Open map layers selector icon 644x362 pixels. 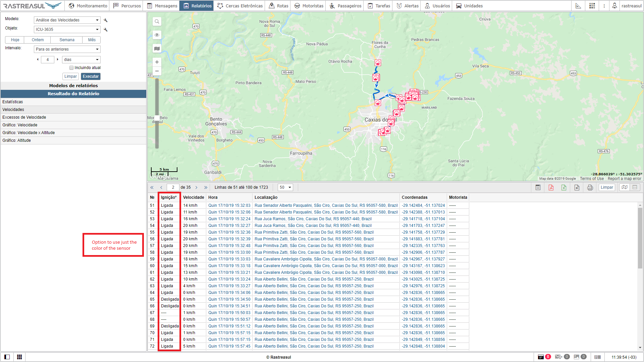157,49
